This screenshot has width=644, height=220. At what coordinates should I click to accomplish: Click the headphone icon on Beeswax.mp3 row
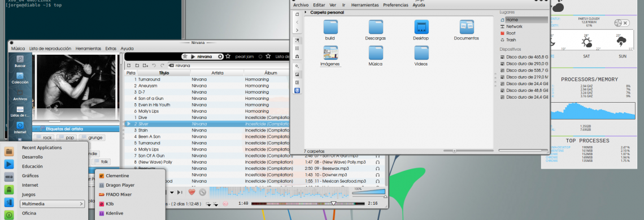pos(377,168)
